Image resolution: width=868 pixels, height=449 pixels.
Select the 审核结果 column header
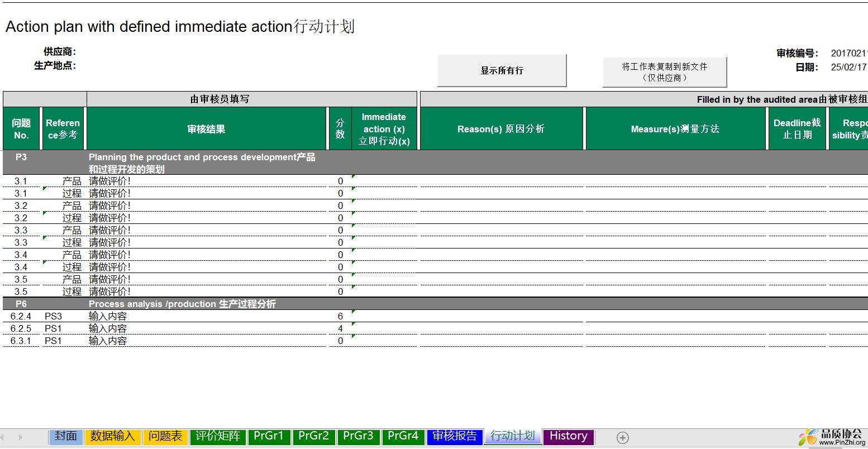click(206, 129)
